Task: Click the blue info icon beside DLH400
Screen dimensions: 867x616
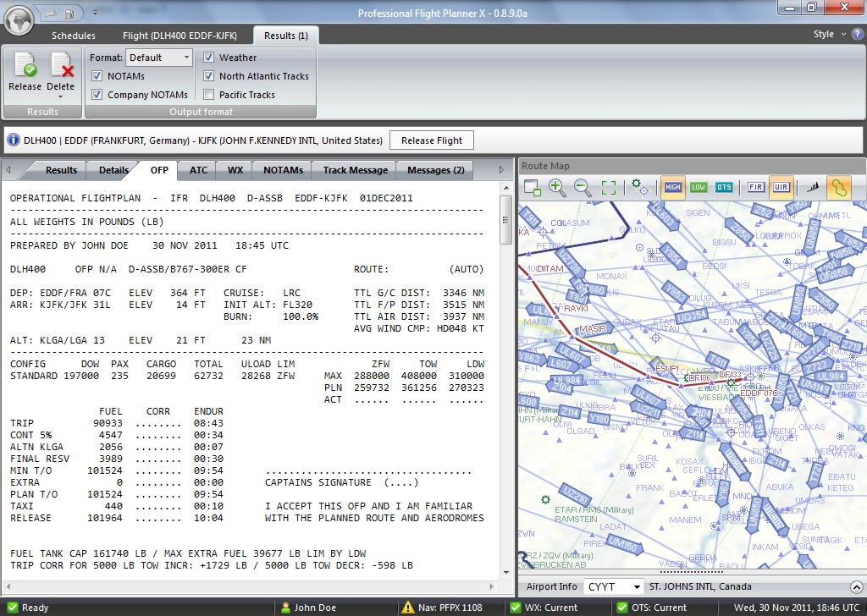Action: [14, 140]
